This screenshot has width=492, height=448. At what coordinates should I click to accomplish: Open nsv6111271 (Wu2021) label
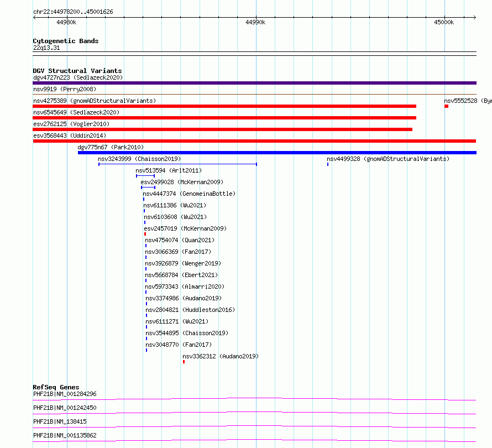[177, 321]
